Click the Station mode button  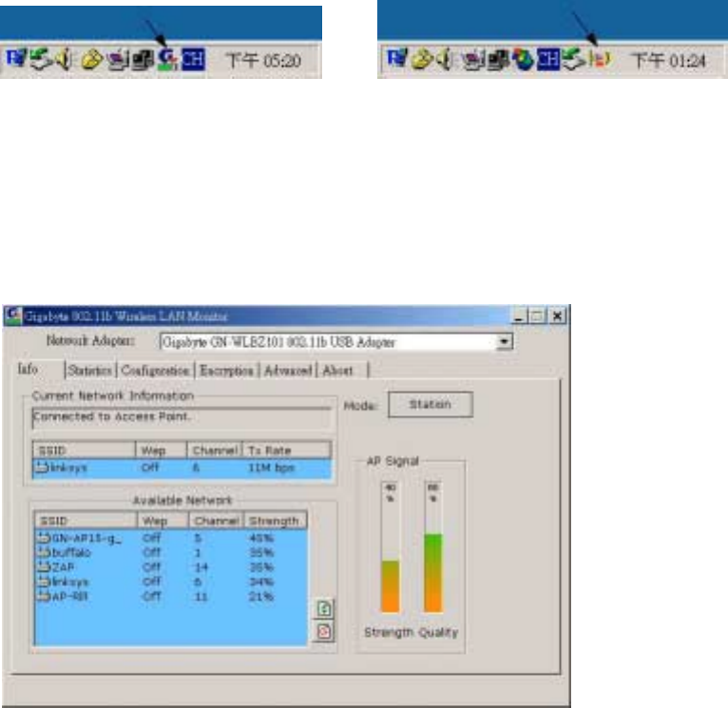click(431, 405)
